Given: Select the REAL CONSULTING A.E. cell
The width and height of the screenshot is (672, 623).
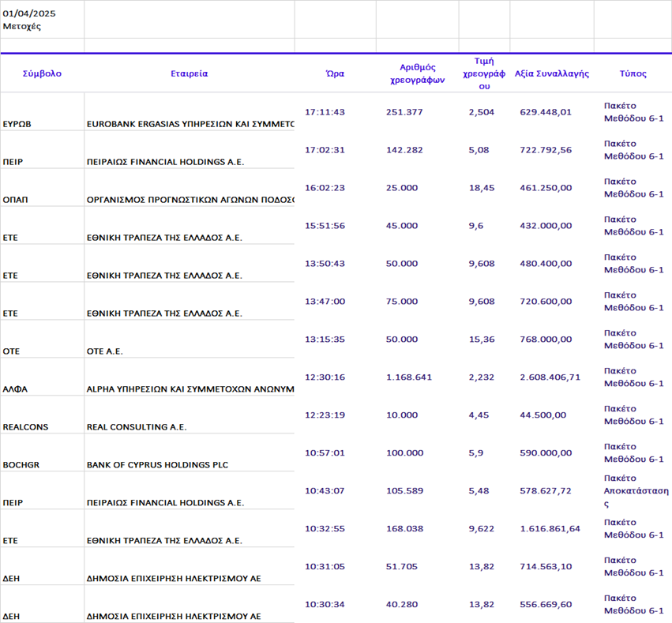Looking at the screenshot, I should pos(137,427).
